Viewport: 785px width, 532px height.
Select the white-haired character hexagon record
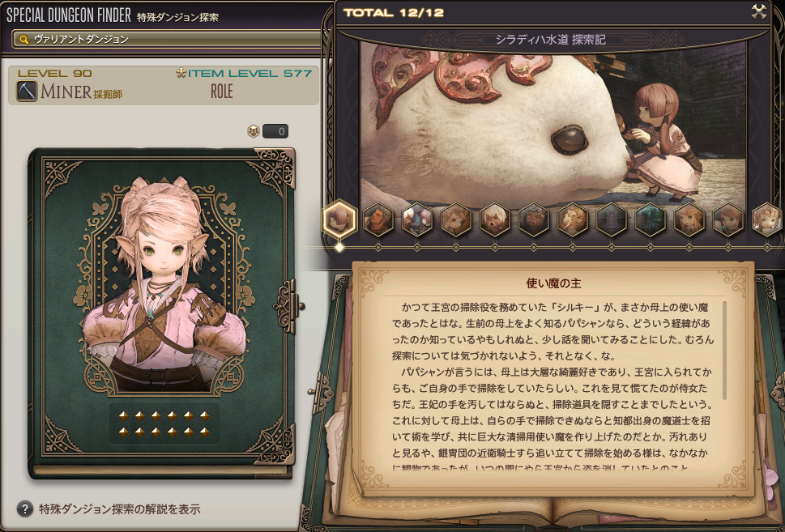pos(495,219)
